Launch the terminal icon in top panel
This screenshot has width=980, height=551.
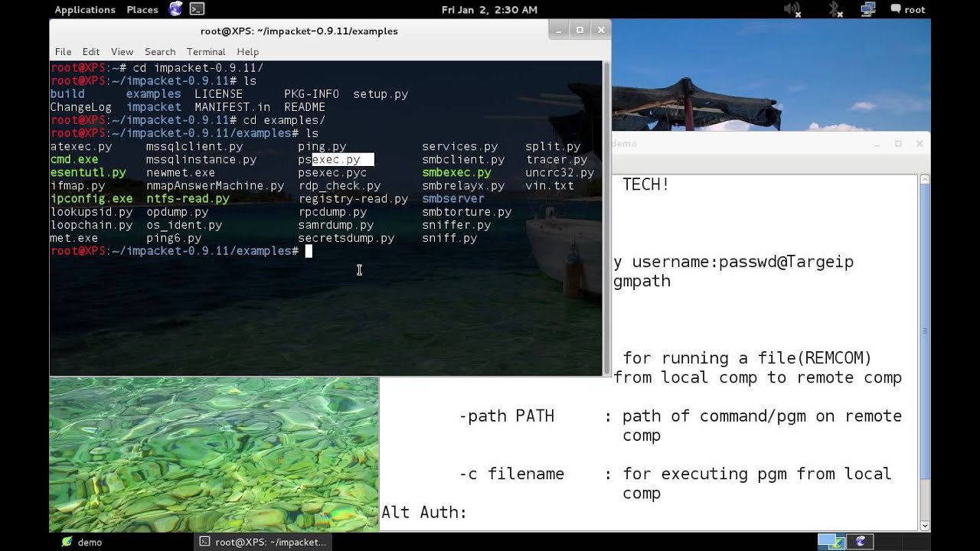tap(197, 9)
